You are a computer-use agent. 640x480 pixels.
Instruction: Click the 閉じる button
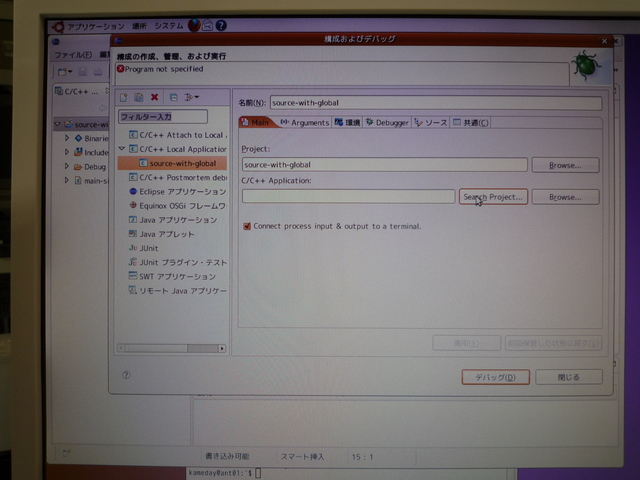[569, 377]
